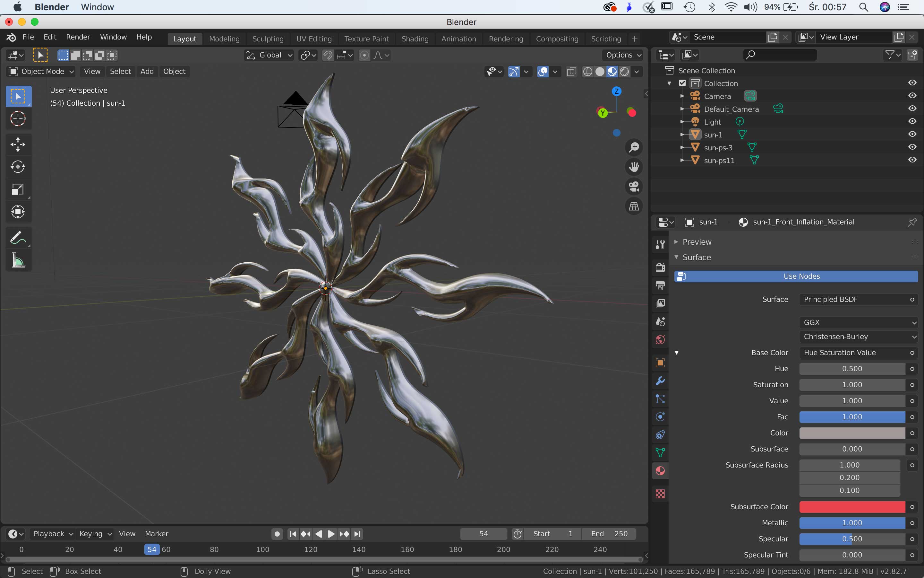Collapse the Base Color node triangle
The image size is (924, 578).
pos(677,353)
